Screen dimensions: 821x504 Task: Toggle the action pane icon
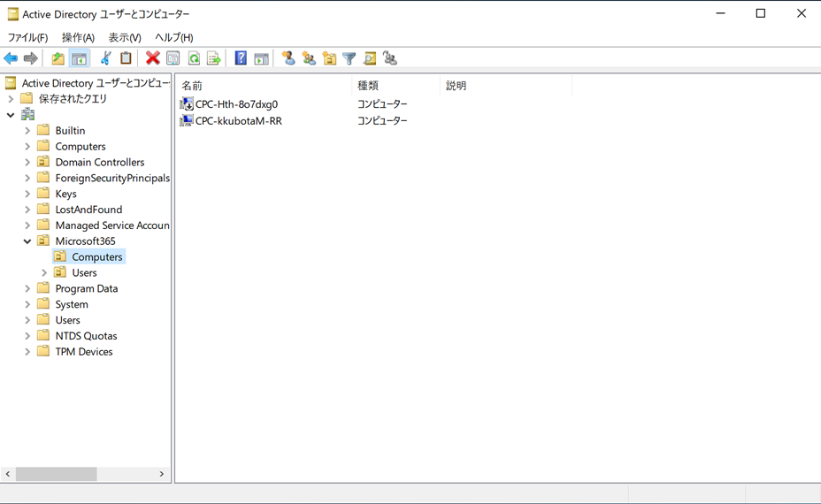(261, 58)
